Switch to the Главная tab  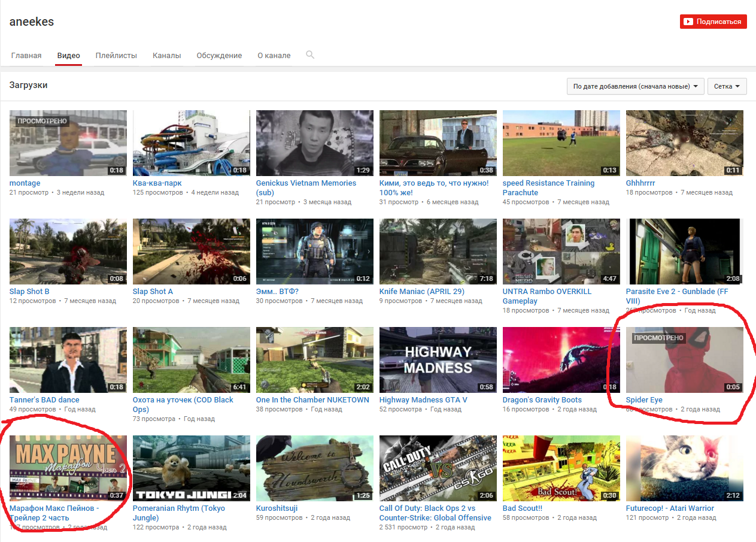pyautogui.click(x=26, y=55)
